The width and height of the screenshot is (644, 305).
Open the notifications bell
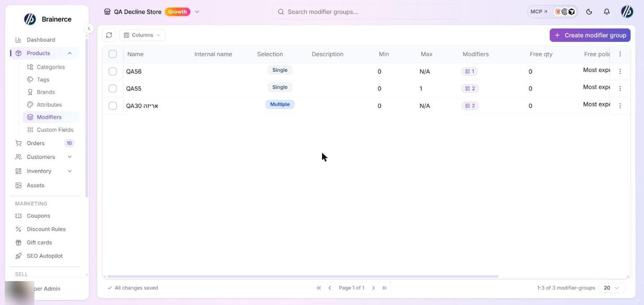coord(606,12)
